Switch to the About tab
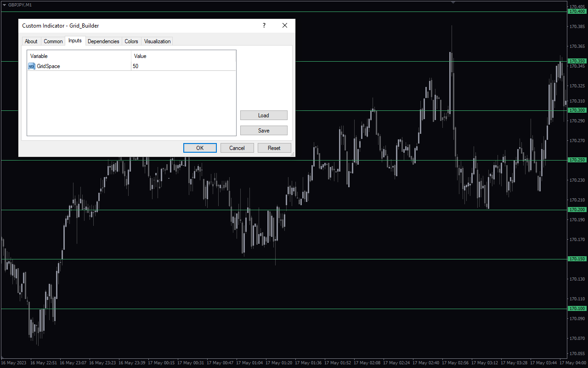 pyautogui.click(x=31, y=41)
